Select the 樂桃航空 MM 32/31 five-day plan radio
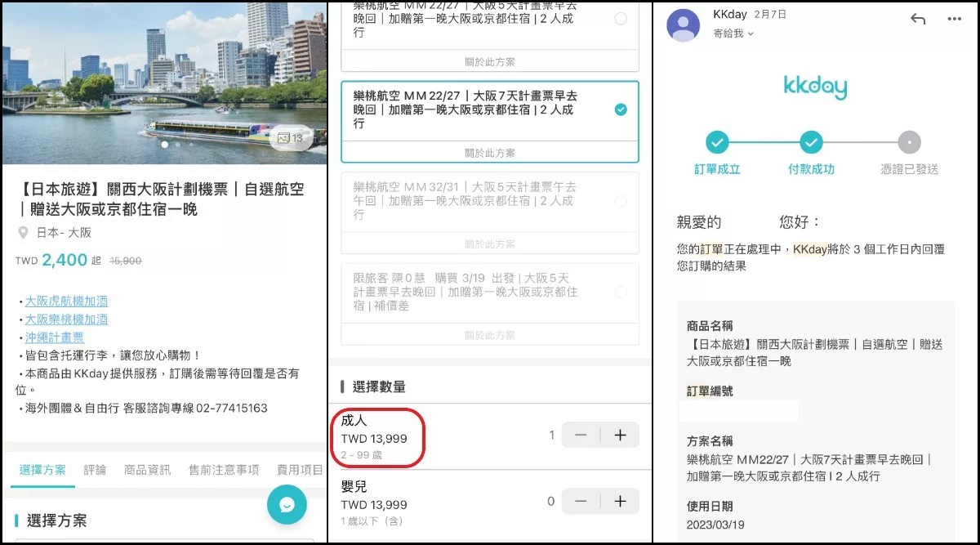Image resolution: width=980 pixels, height=545 pixels. click(x=621, y=200)
